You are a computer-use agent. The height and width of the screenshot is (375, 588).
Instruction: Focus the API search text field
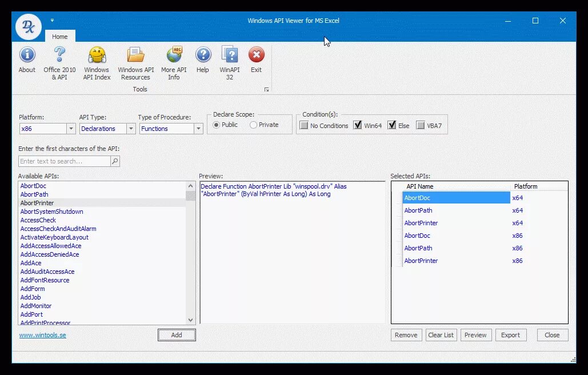click(x=65, y=161)
